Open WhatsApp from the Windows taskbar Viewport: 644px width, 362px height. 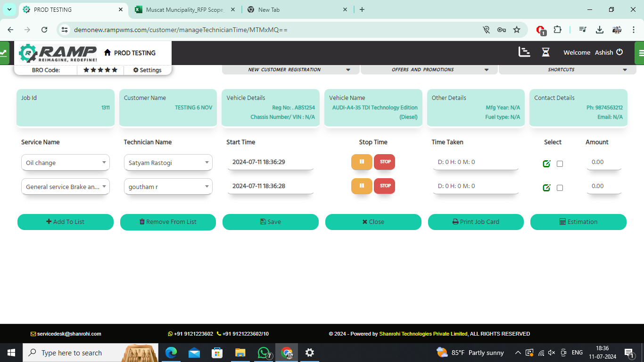click(x=264, y=353)
